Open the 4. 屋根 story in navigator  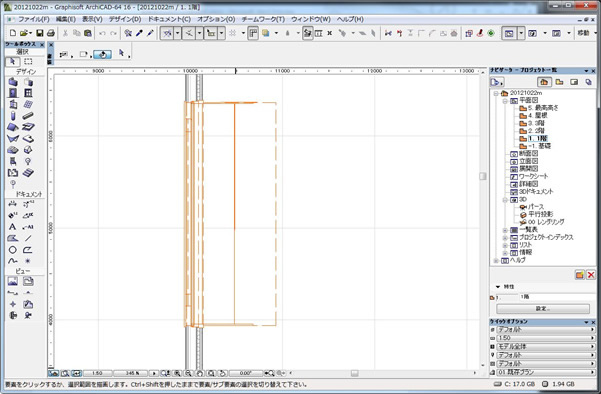click(x=537, y=116)
